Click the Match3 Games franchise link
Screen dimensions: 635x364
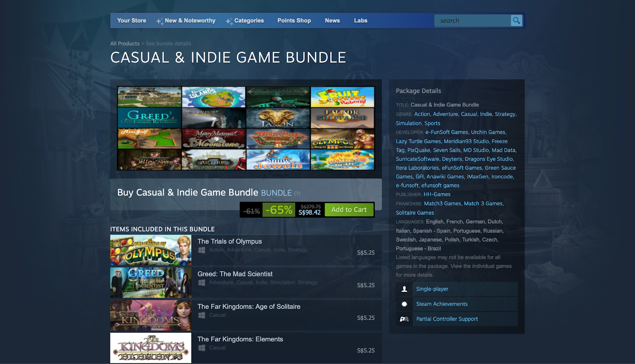click(x=443, y=203)
